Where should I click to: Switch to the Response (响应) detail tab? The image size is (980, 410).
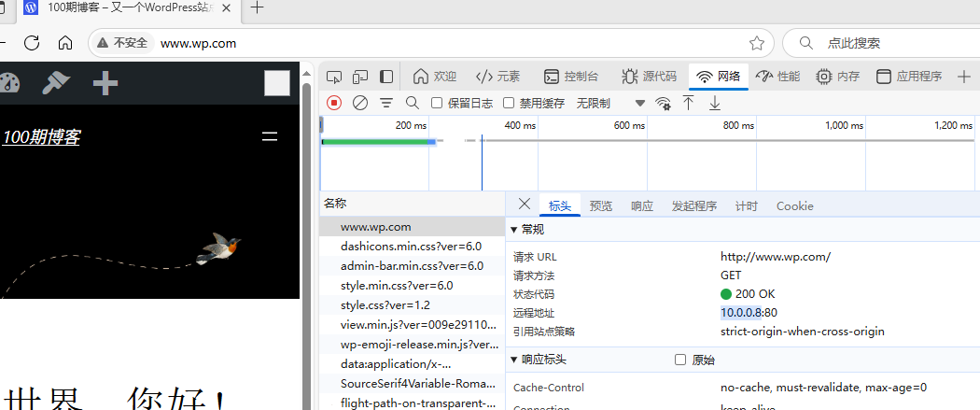point(642,205)
